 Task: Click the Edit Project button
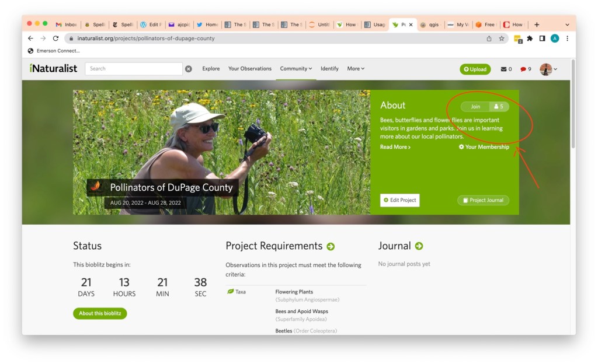399,200
